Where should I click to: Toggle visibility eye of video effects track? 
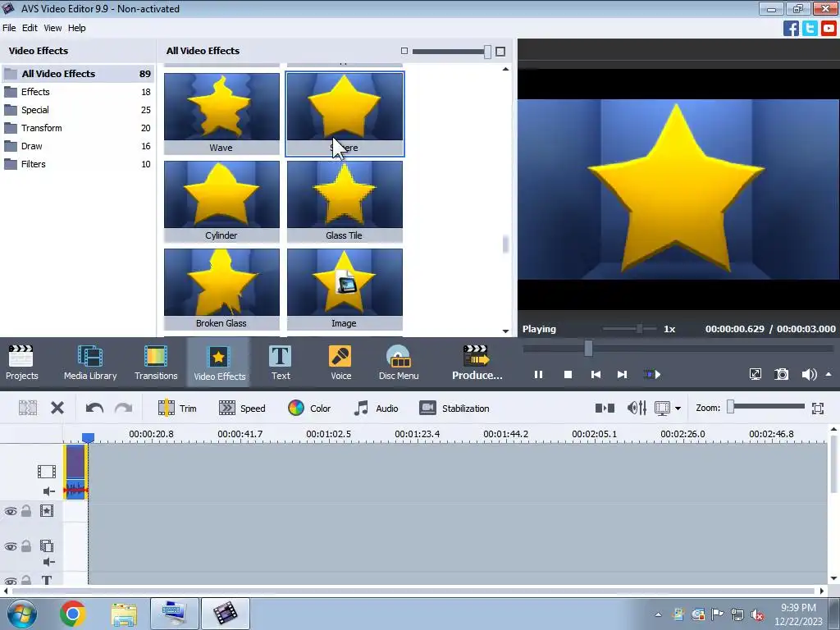pos(10,511)
